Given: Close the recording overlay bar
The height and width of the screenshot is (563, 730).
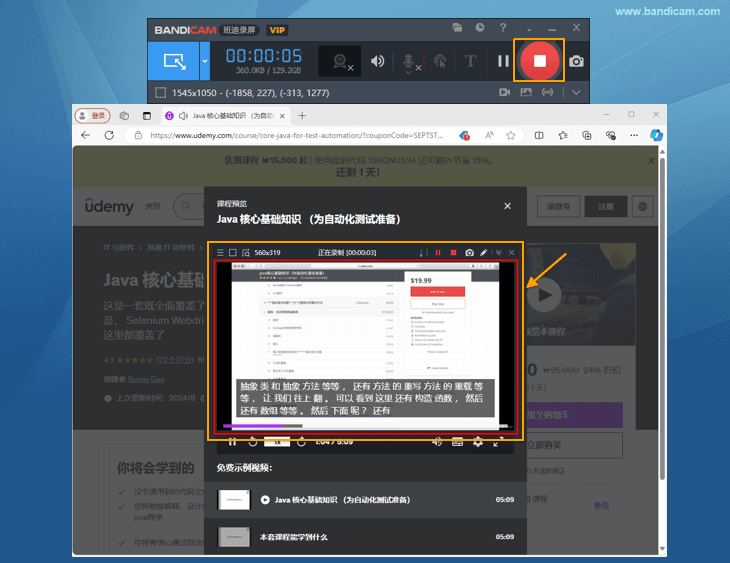Looking at the screenshot, I should pyautogui.click(x=512, y=252).
